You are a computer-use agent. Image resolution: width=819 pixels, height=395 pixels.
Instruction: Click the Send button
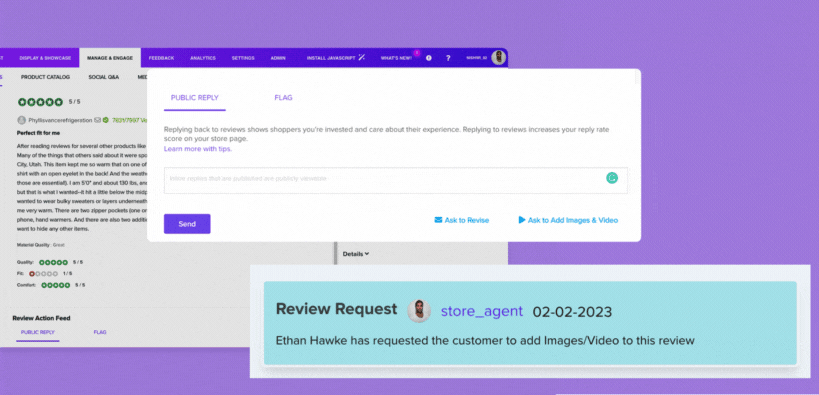pos(187,224)
